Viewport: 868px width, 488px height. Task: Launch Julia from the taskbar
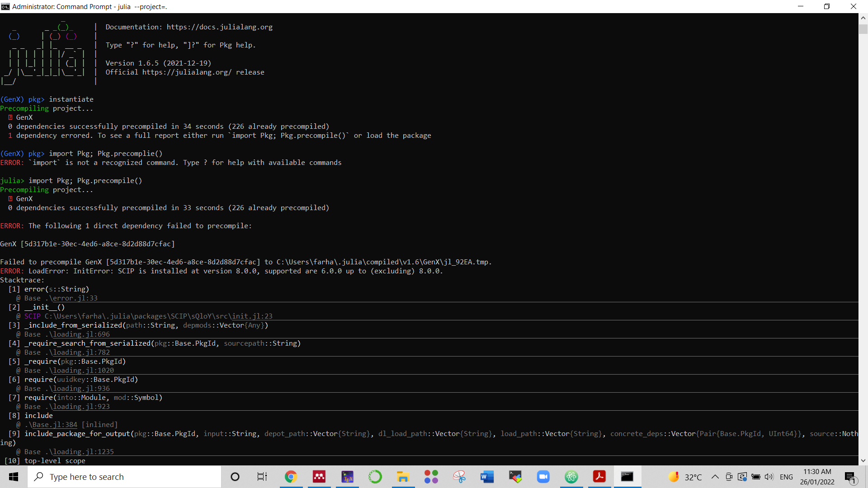431,477
